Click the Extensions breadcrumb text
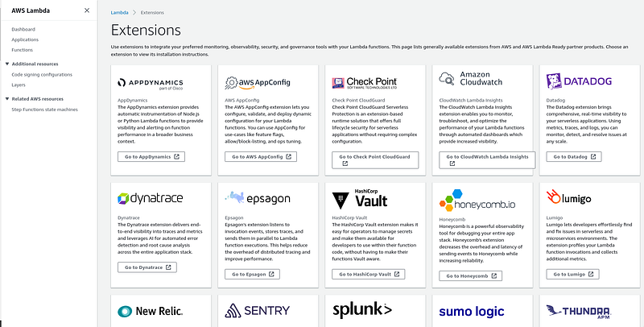 152,13
